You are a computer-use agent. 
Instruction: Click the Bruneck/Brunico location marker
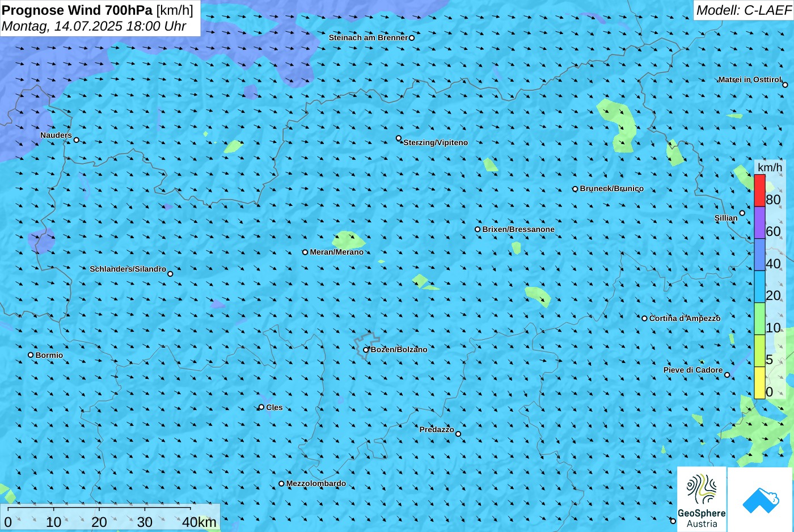(x=575, y=189)
